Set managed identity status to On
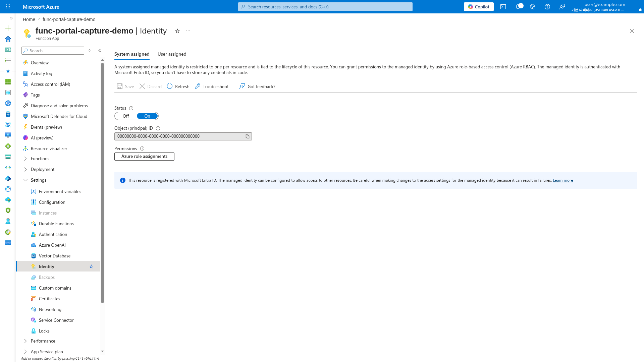Image resolution: width=644 pixels, height=362 pixels. pyautogui.click(x=147, y=116)
